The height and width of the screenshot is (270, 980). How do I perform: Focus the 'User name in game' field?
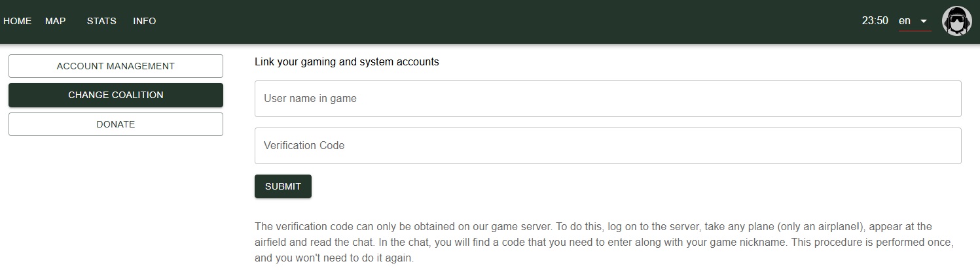[608, 99]
